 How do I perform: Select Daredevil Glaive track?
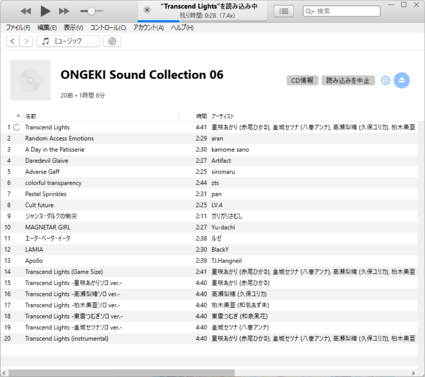coord(209,161)
